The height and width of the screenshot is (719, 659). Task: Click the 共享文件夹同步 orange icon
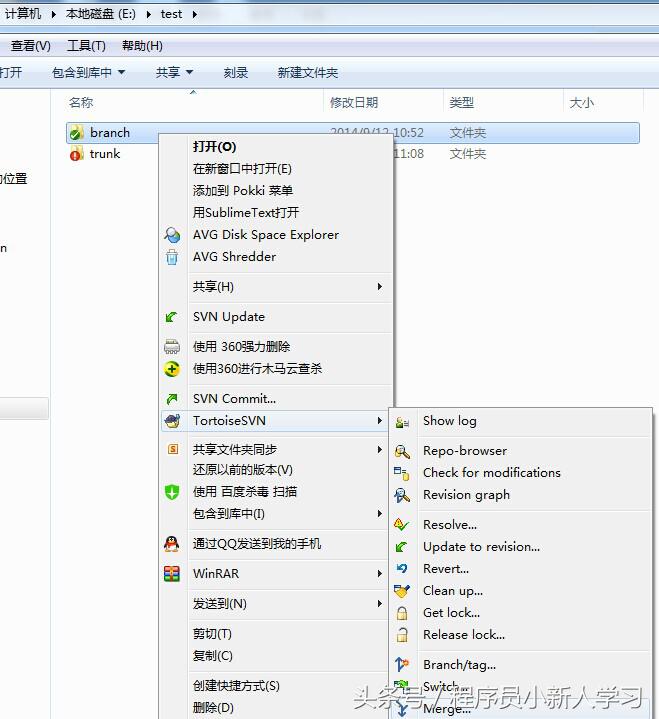(x=172, y=449)
